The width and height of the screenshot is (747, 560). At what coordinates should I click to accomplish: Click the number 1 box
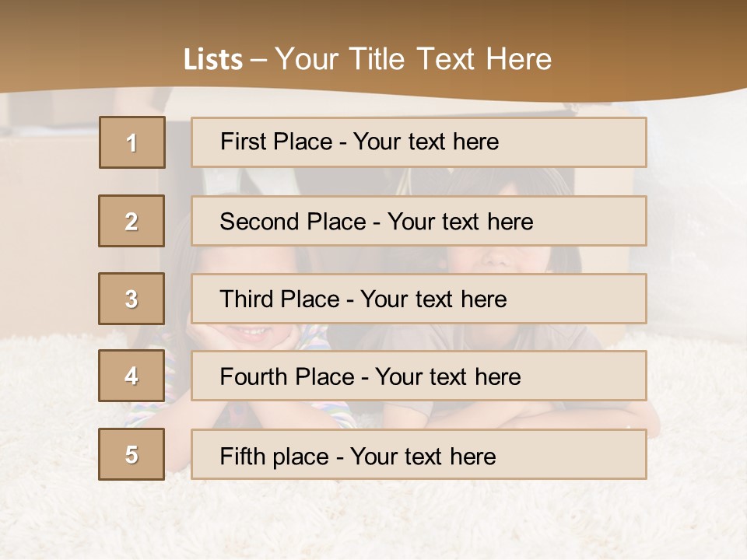(132, 142)
